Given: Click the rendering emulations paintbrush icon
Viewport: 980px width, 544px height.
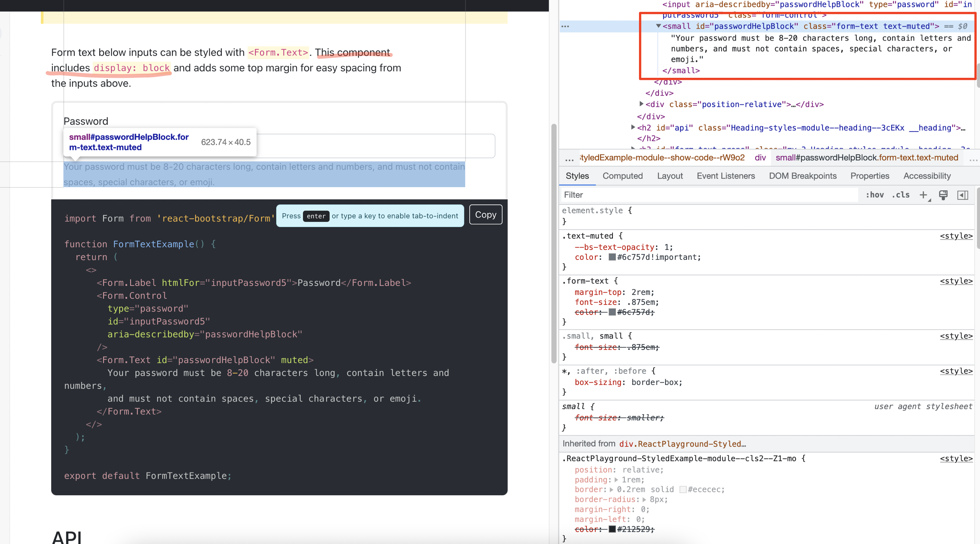Looking at the screenshot, I should point(943,195).
